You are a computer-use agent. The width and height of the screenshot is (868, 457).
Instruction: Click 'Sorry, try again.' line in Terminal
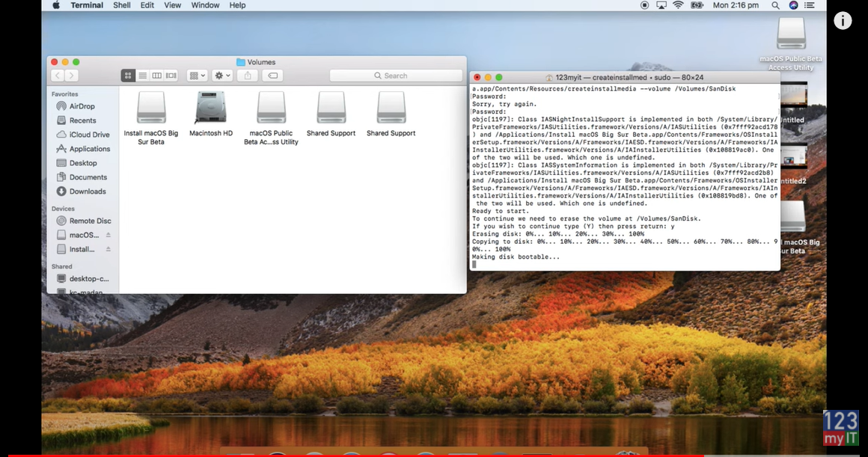[x=504, y=104]
